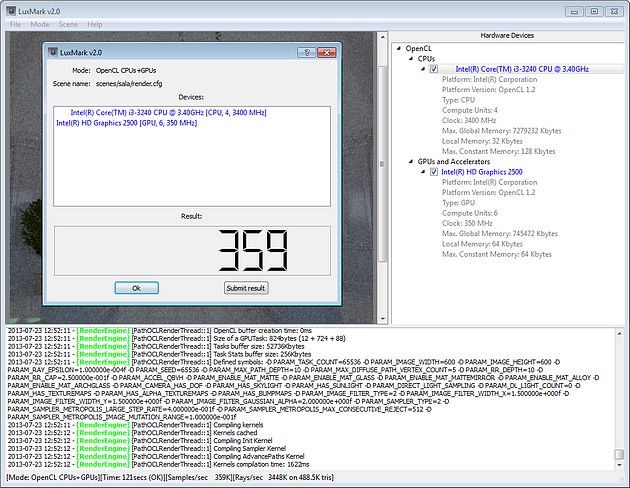Maximize the main LuxMark window

[594, 12]
